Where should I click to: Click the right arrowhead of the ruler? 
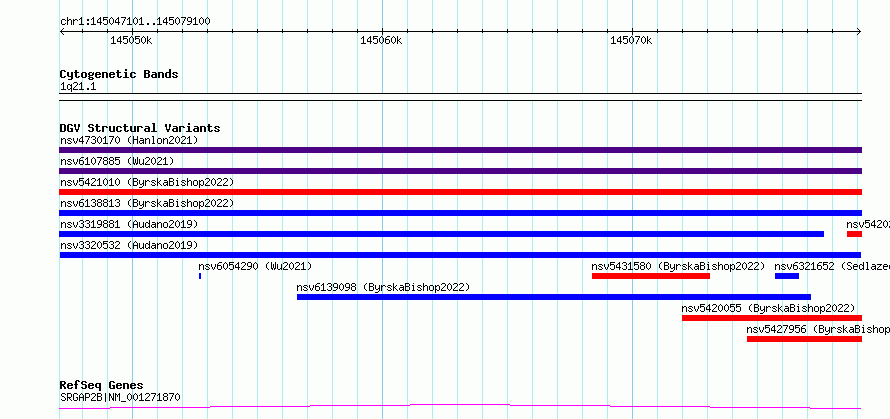coord(859,32)
